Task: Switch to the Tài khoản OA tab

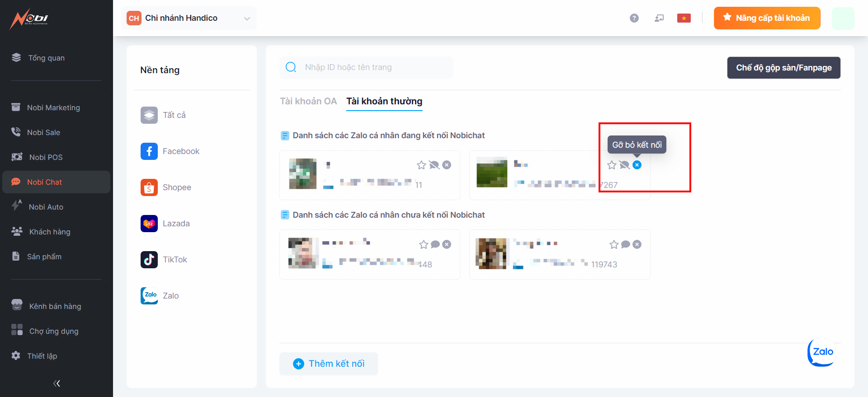Action: 308,101
